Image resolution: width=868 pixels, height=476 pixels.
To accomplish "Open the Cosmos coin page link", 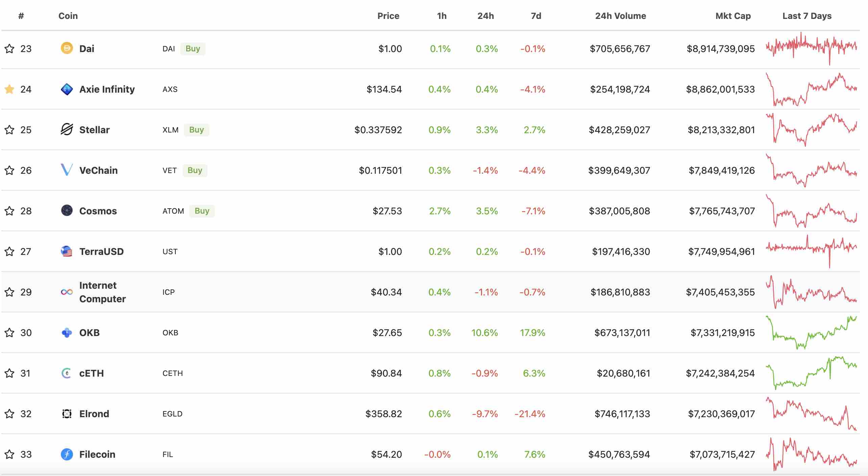I will 98,211.
